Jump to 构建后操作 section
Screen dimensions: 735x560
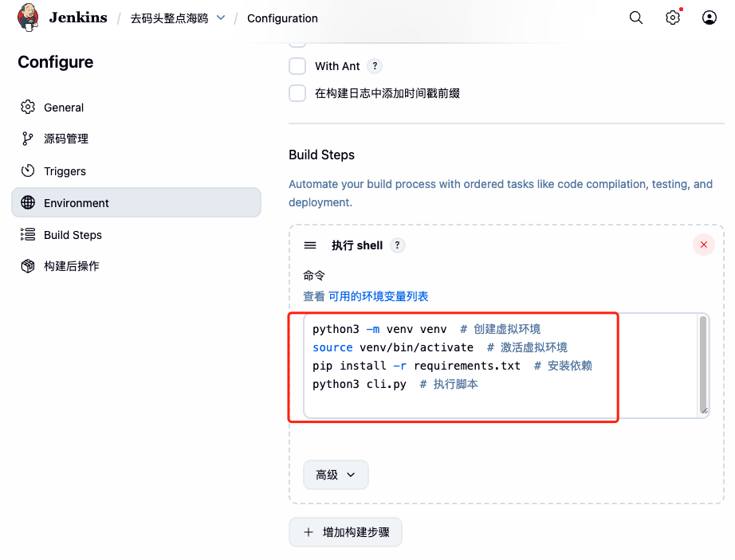pyautogui.click(x=136, y=266)
